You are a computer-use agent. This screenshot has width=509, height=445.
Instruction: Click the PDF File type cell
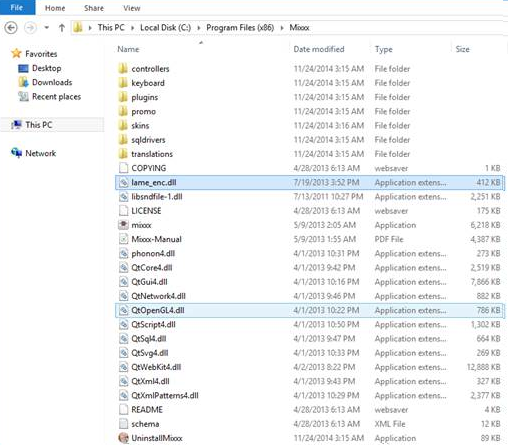tap(389, 239)
